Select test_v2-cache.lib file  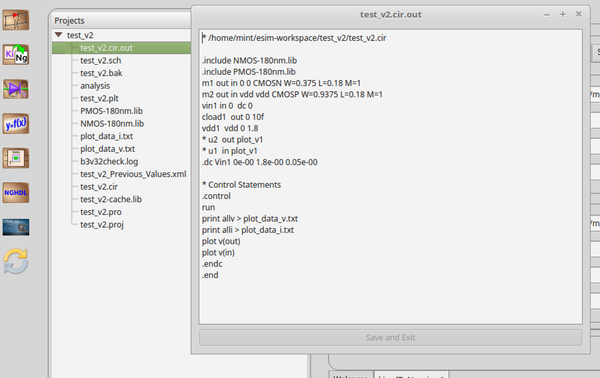point(111,199)
